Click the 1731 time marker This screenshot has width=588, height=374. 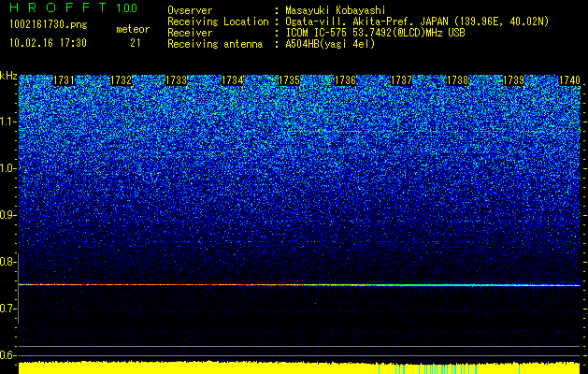[x=64, y=80]
